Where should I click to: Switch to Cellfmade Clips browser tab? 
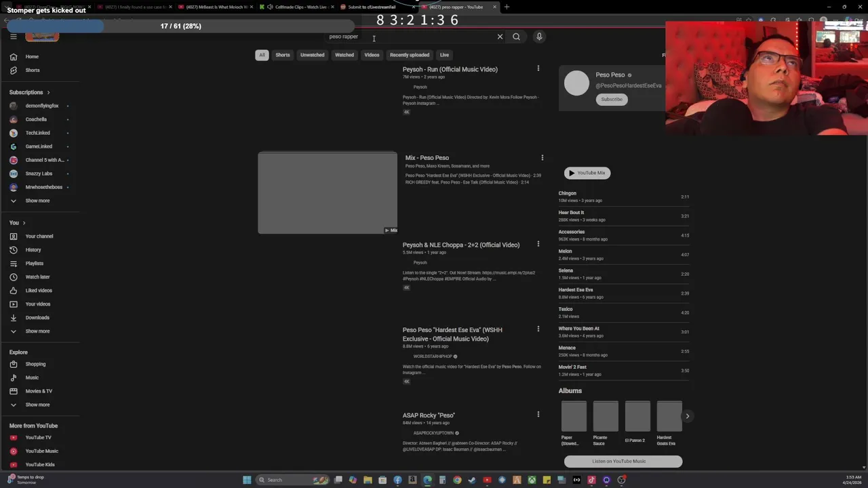(x=296, y=7)
